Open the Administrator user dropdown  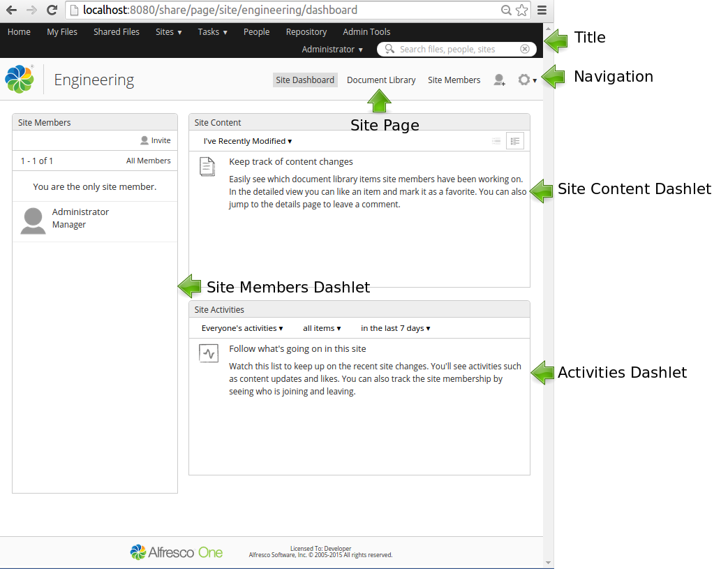(332, 49)
